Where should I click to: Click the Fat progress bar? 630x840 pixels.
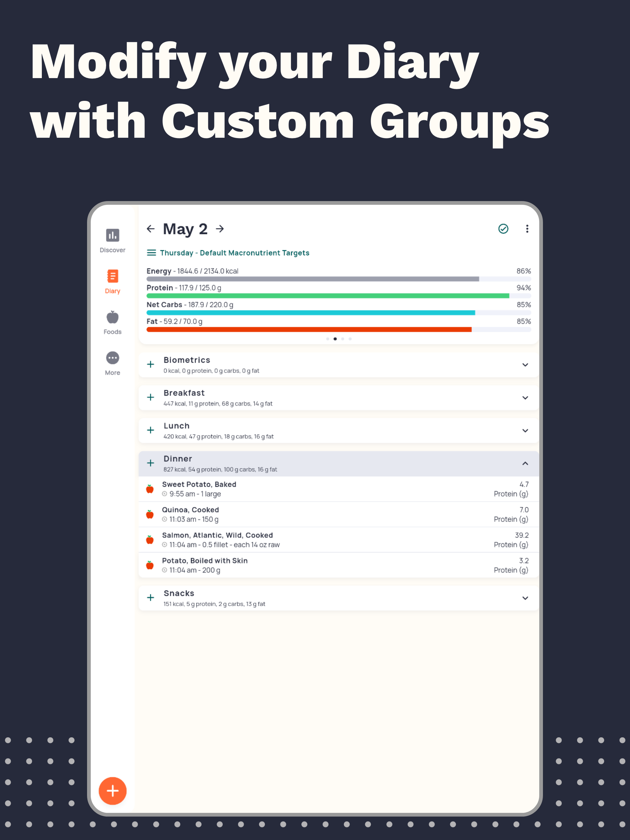pos(339,329)
